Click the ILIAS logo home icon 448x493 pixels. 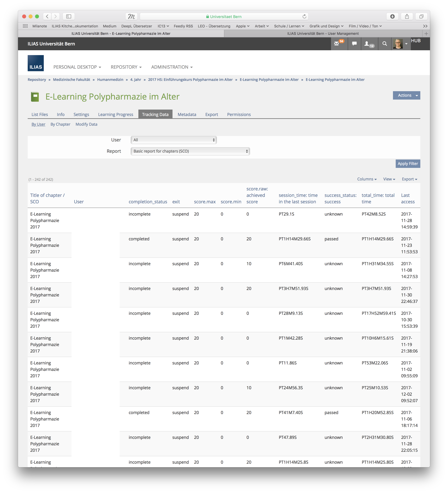[36, 63]
